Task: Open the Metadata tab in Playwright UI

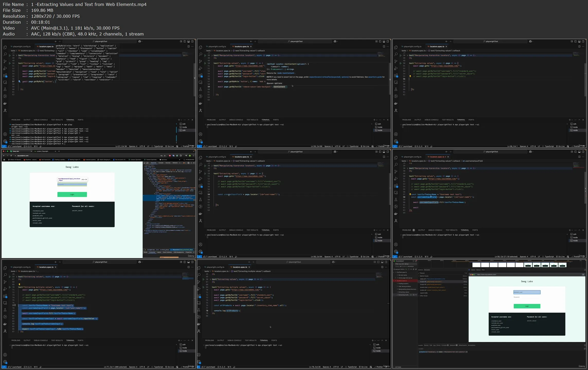Action: pyautogui.click(x=427, y=270)
